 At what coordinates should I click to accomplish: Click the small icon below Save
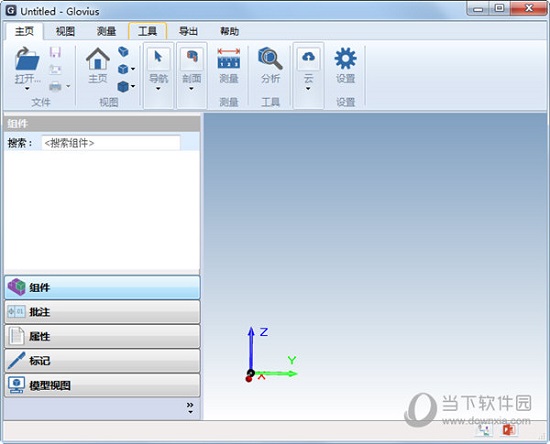click(55, 69)
